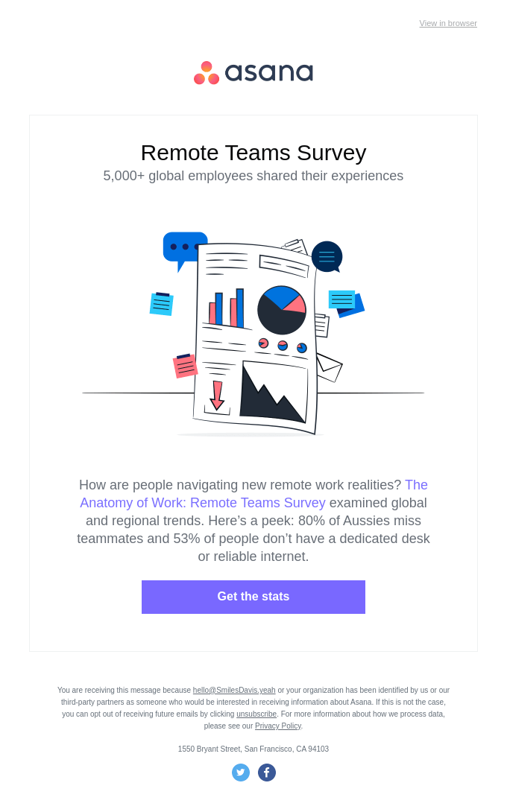507x812 pixels.
Task: Click the hello@SmilesDavis.yeah email link
Action: pos(234,691)
